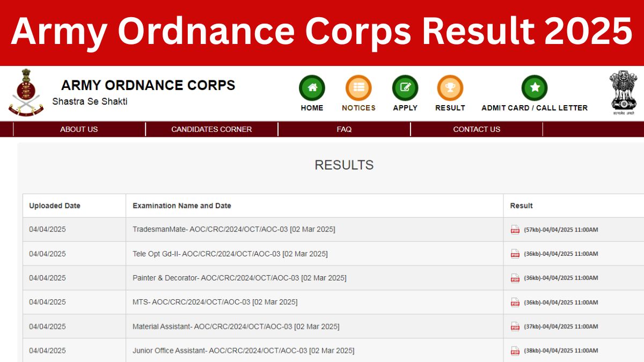Select the TradesmanMate- AOC/CRC/2024/OCT/AOC-03 exam name

pyautogui.click(x=234, y=230)
